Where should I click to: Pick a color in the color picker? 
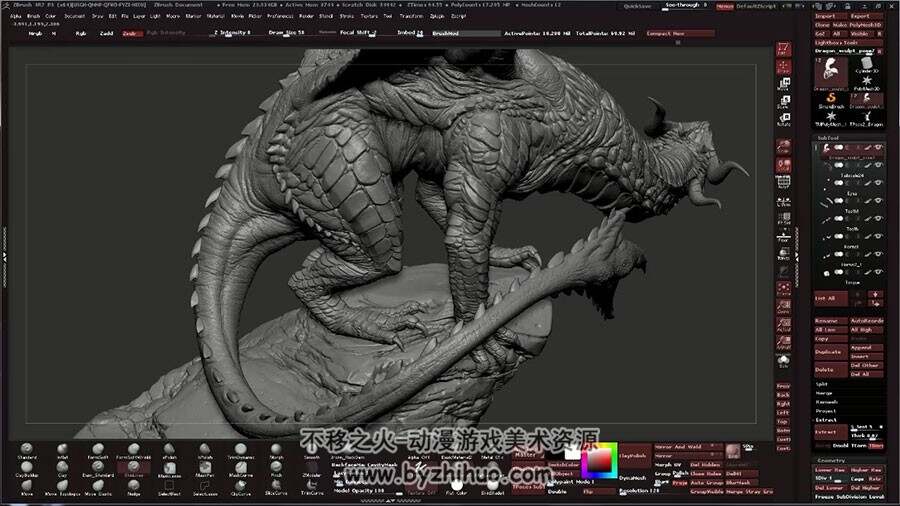point(599,460)
